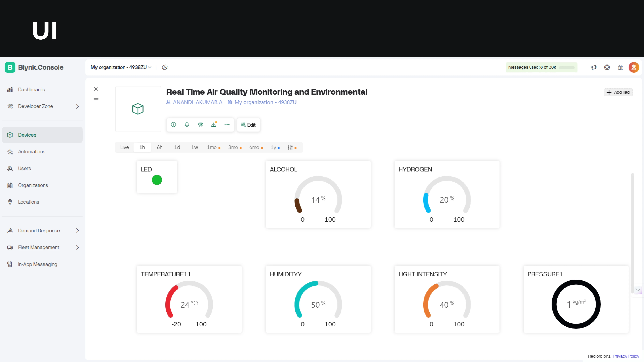644x362 pixels.
Task: Click the Edit dashboard button
Action: (248, 125)
